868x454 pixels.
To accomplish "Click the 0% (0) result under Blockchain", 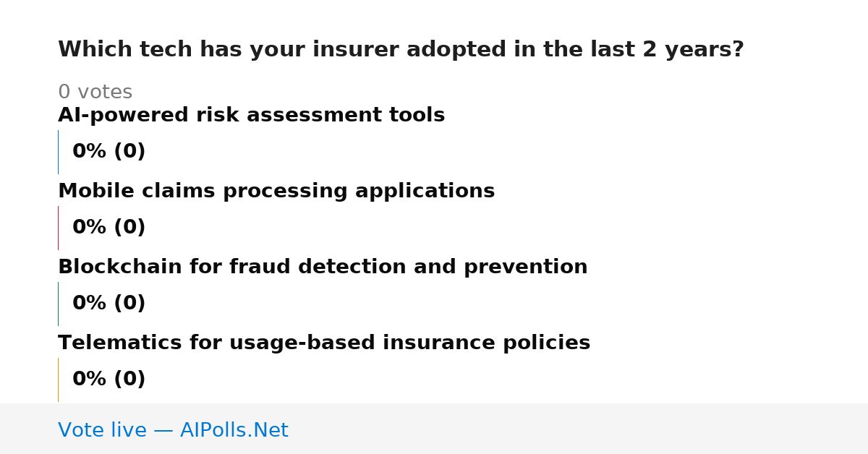I will (x=109, y=304).
